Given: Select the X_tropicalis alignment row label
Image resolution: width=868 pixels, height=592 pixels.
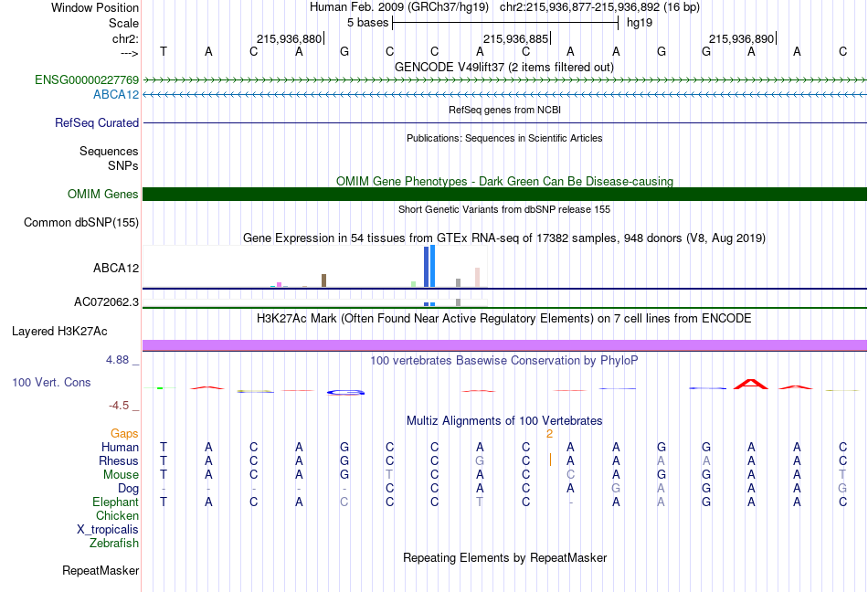Looking at the screenshot, I should pos(108,530).
